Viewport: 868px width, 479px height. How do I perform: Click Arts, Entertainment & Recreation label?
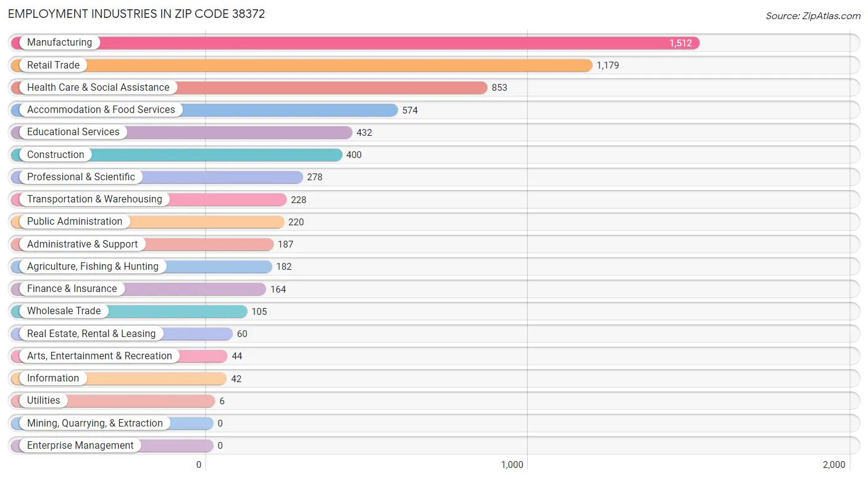tap(99, 356)
